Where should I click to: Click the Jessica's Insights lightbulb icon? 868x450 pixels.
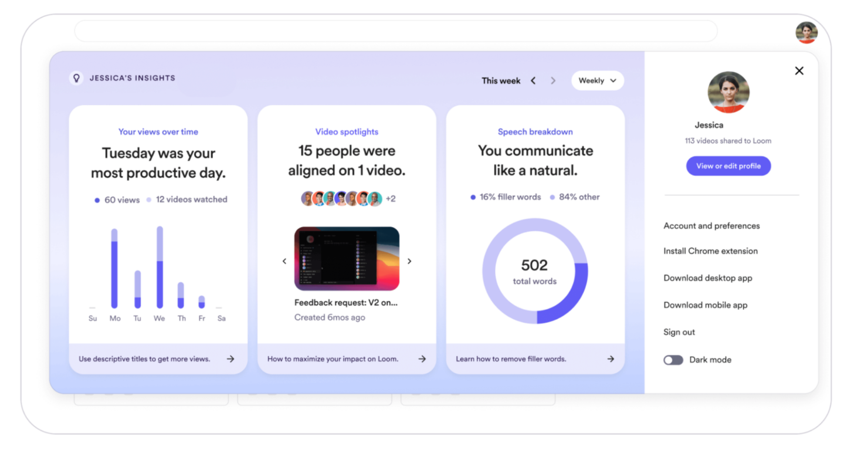pos(77,77)
